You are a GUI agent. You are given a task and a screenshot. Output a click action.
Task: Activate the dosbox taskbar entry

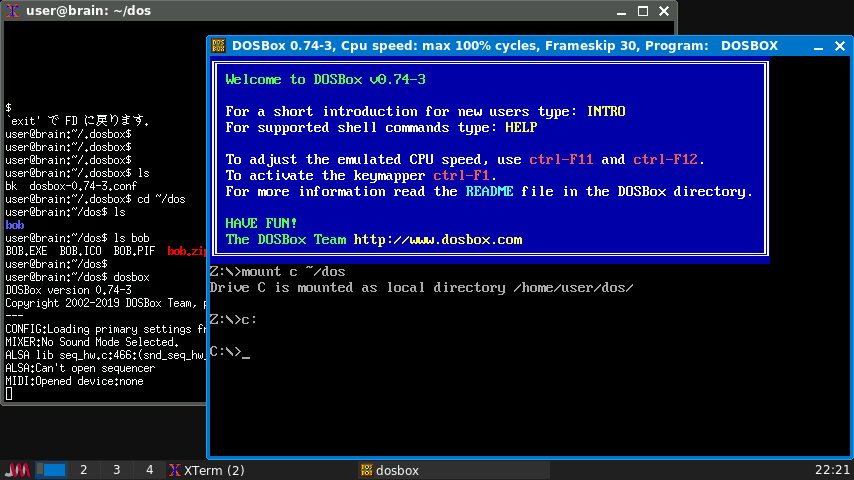coord(400,470)
